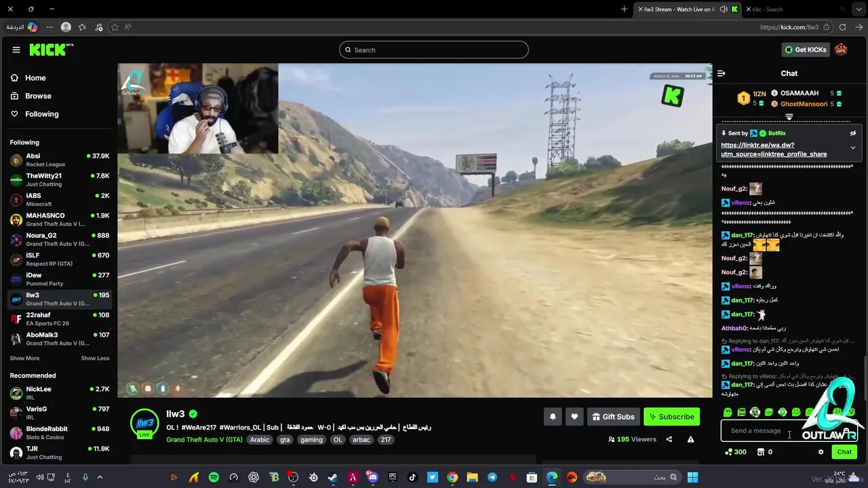Screen dimensions: 868x488
Task: Click the OSAMAAAH leaderboard name
Action: click(799, 94)
